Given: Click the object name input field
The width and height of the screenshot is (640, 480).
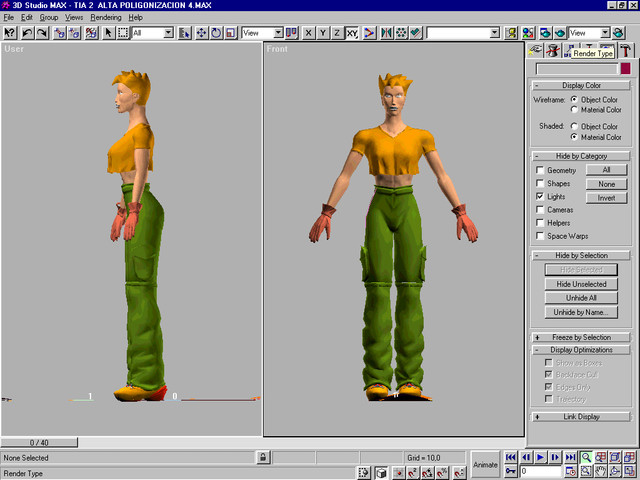Looking at the screenshot, I should tap(577, 69).
